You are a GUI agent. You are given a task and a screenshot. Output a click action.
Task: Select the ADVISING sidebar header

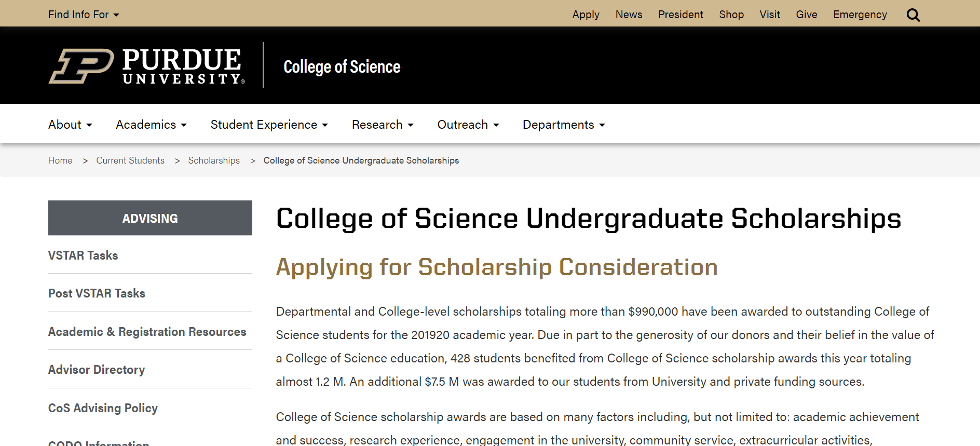click(150, 218)
